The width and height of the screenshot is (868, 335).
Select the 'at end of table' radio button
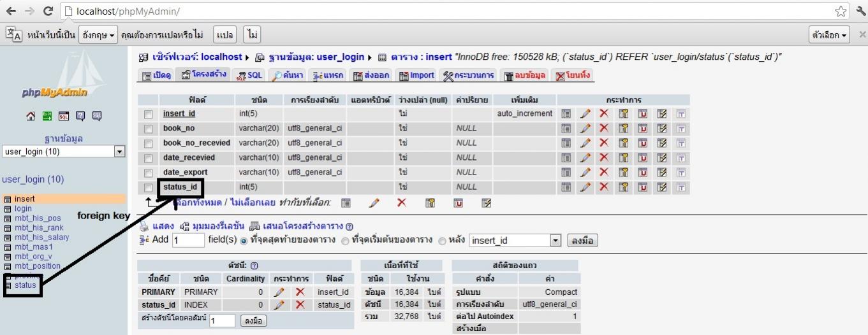pos(244,241)
